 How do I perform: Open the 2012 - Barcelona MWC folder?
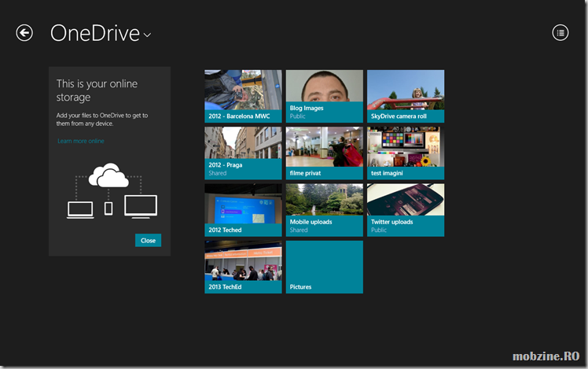(243, 96)
